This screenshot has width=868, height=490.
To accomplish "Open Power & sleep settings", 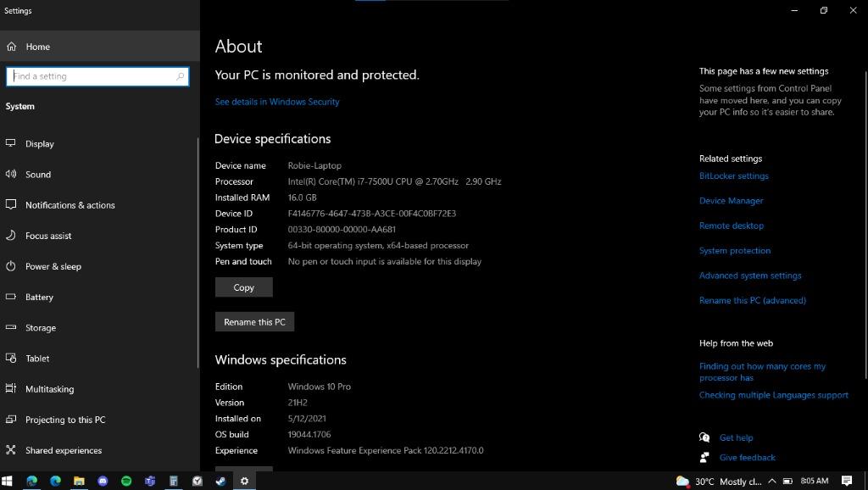I will (53, 266).
